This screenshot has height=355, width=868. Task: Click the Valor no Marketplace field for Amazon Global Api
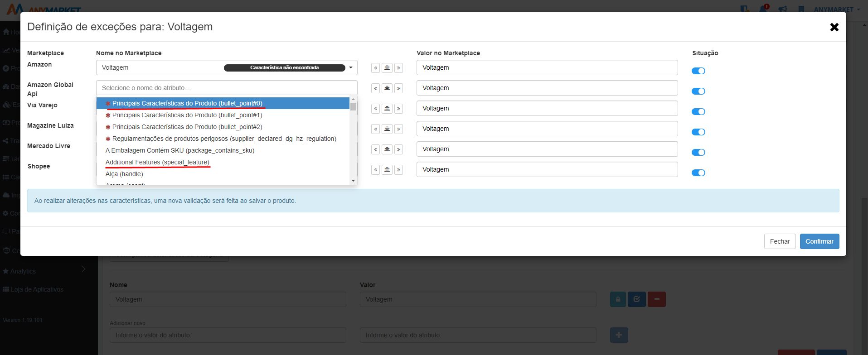click(x=547, y=88)
